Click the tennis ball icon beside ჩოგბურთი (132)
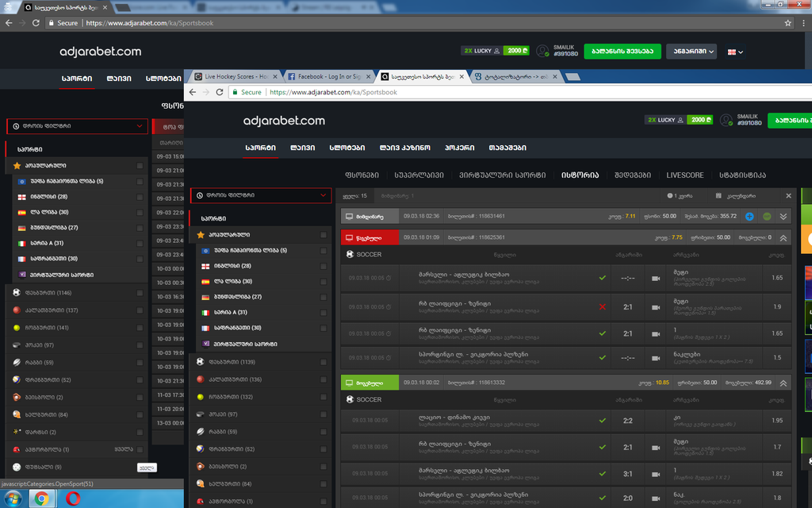Image resolution: width=812 pixels, height=508 pixels. pyautogui.click(x=201, y=397)
